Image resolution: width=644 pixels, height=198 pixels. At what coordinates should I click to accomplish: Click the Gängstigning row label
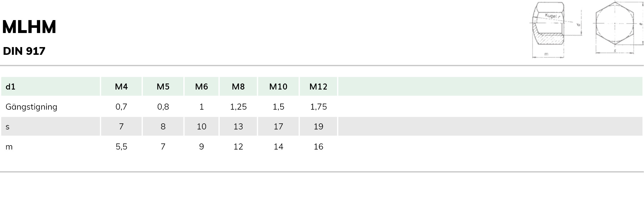[x=31, y=107]
